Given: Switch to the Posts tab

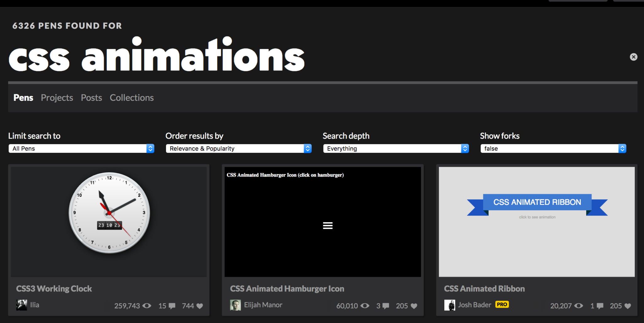Looking at the screenshot, I should pyautogui.click(x=92, y=98).
